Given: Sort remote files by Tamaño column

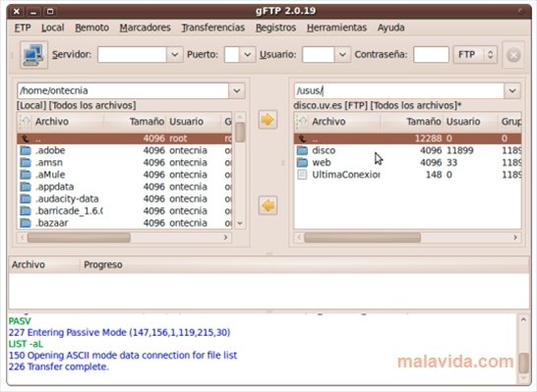Looking at the screenshot, I should 412,122.
